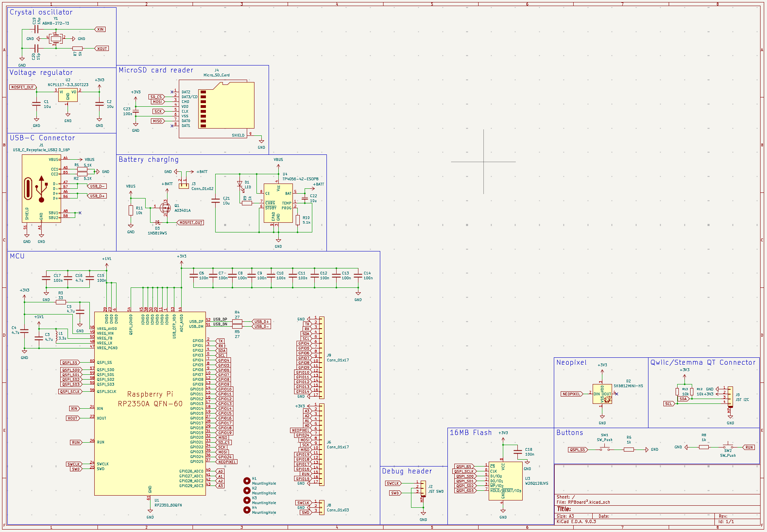Click the H1 mounting hole symbol
This screenshot has width=767, height=532.
[247, 481]
